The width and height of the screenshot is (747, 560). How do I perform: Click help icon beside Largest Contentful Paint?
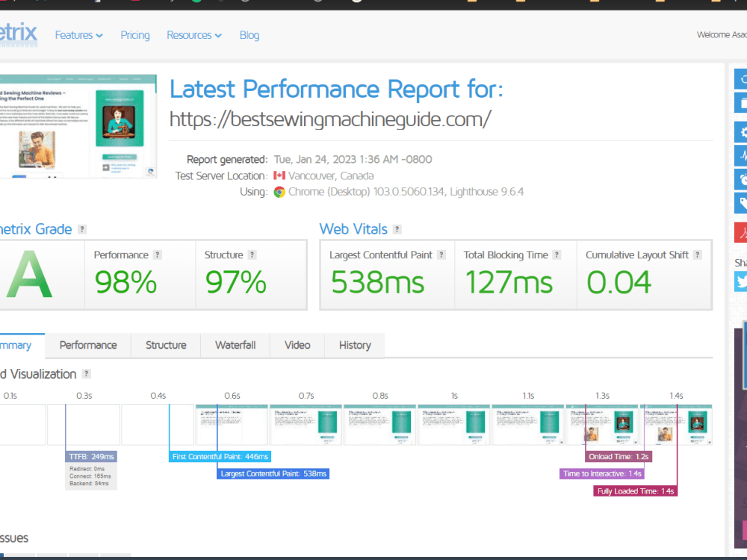441,255
